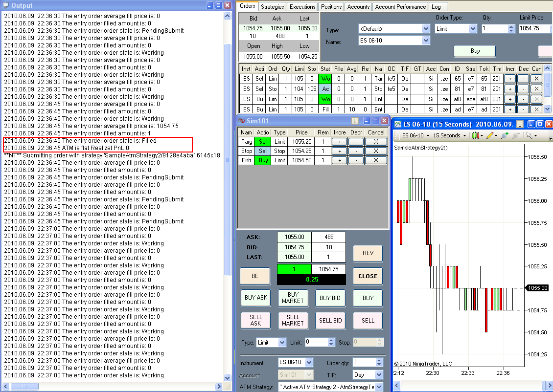This screenshot has width=553, height=392.
Task: Click the zoom in magnifier icon on chart
Action: pos(505,135)
